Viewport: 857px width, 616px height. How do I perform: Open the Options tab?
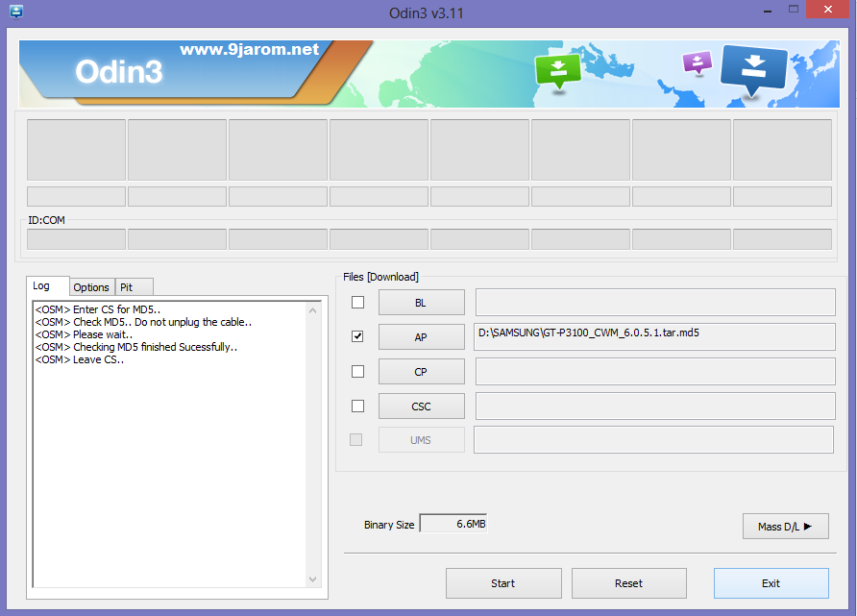91,287
